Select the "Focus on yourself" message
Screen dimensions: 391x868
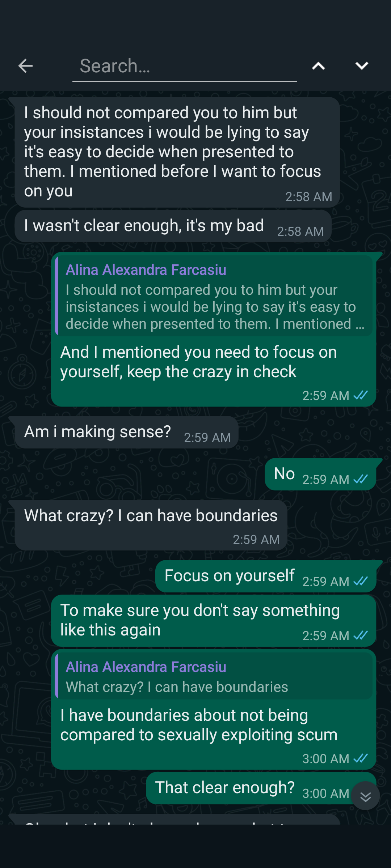[x=230, y=576]
